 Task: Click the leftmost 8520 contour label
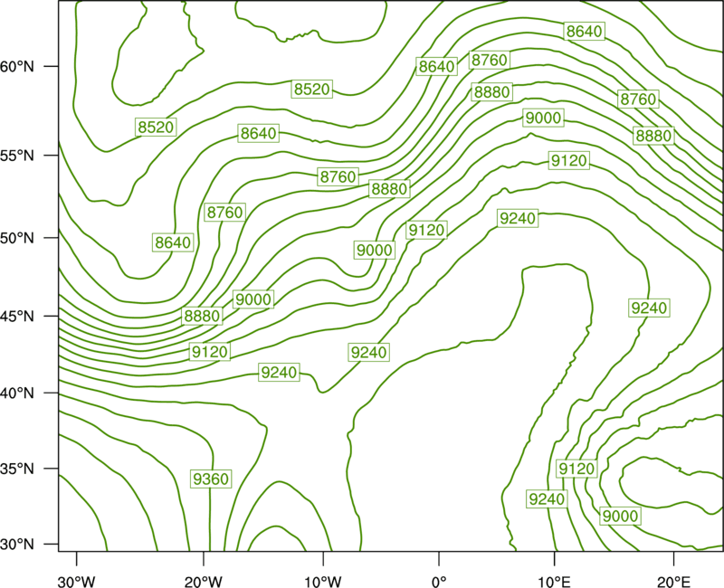[156, 127]
